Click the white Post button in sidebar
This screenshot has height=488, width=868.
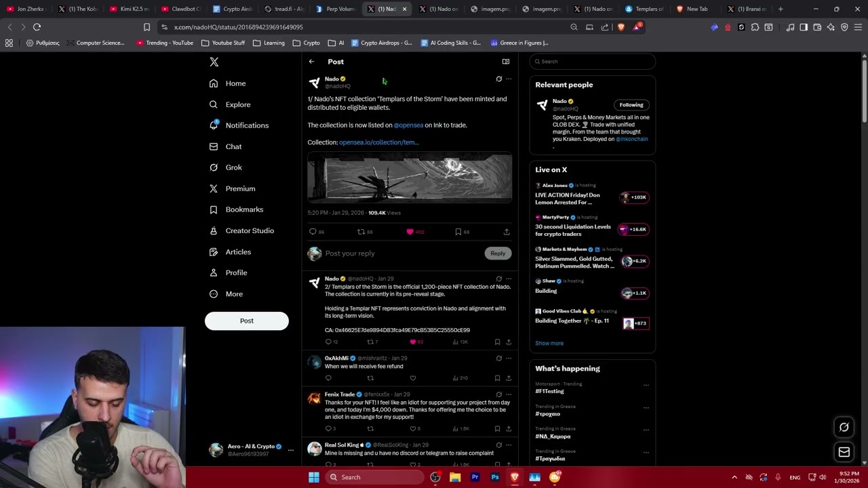[x=247, y=321]
